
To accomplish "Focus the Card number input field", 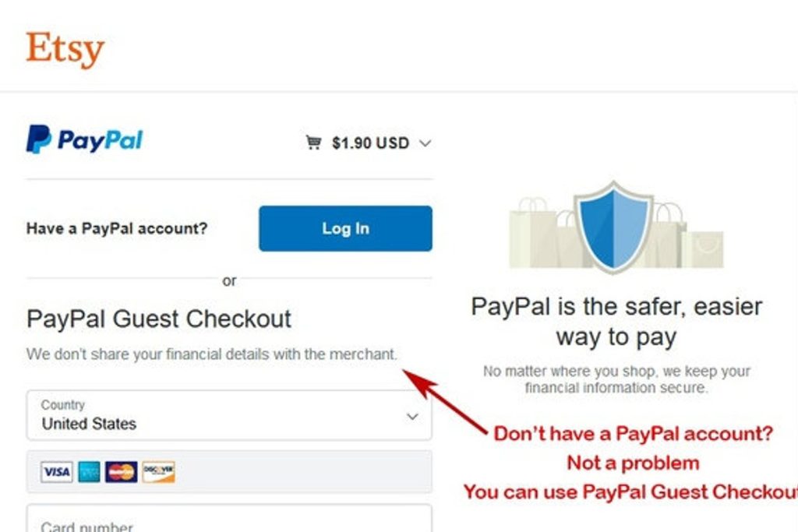I will point(229,519).
